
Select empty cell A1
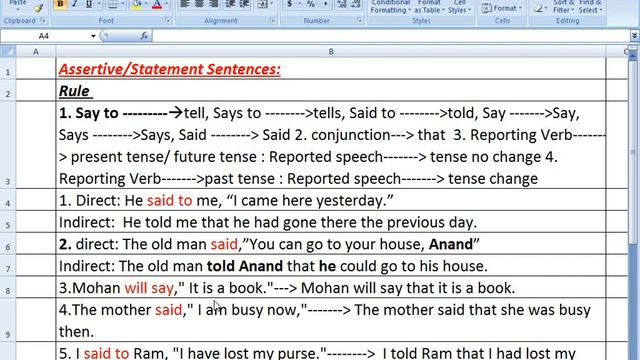[36, 68]
